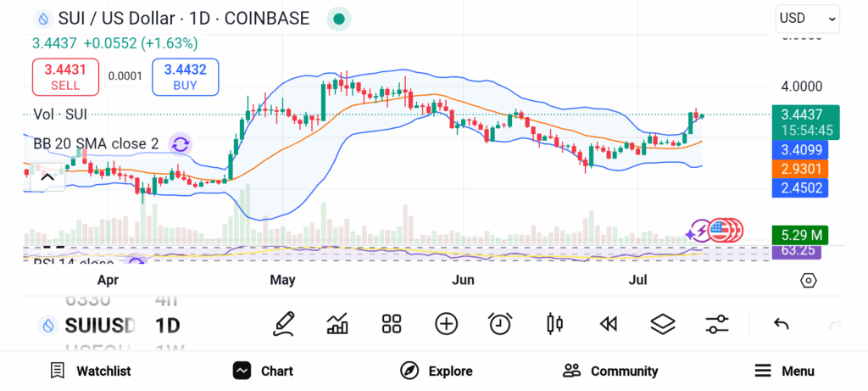Open chart settings sliders icon
The height and width of the screenshot is (391, 868).
(x=717, y=324)
